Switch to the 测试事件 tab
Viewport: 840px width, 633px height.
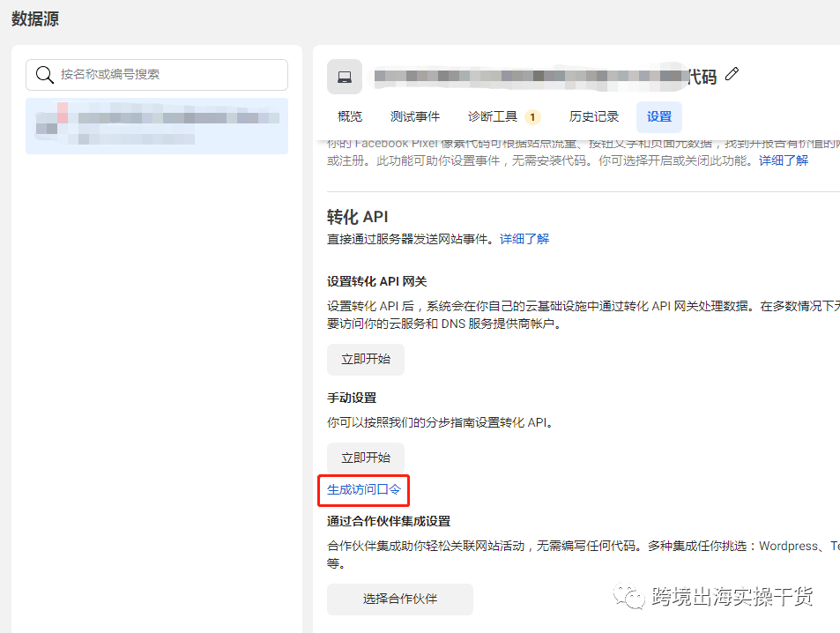(x=414, y=116)
